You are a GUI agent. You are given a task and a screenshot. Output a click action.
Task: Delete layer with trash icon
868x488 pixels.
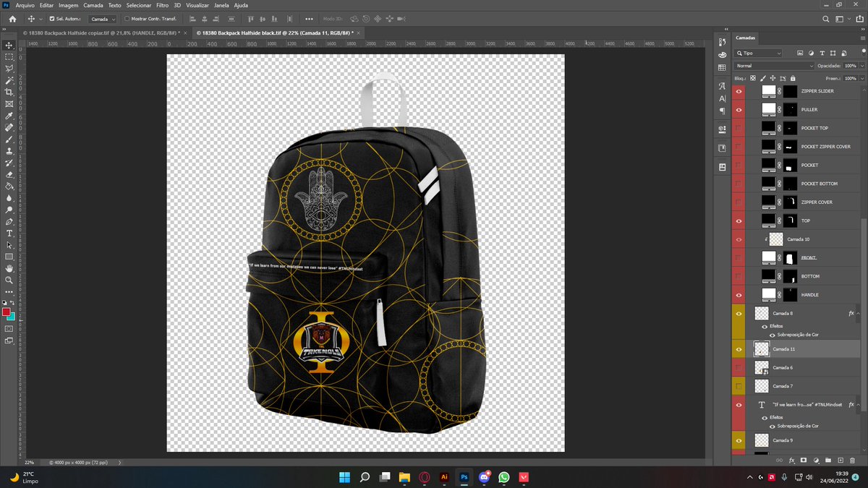point(853,460)
